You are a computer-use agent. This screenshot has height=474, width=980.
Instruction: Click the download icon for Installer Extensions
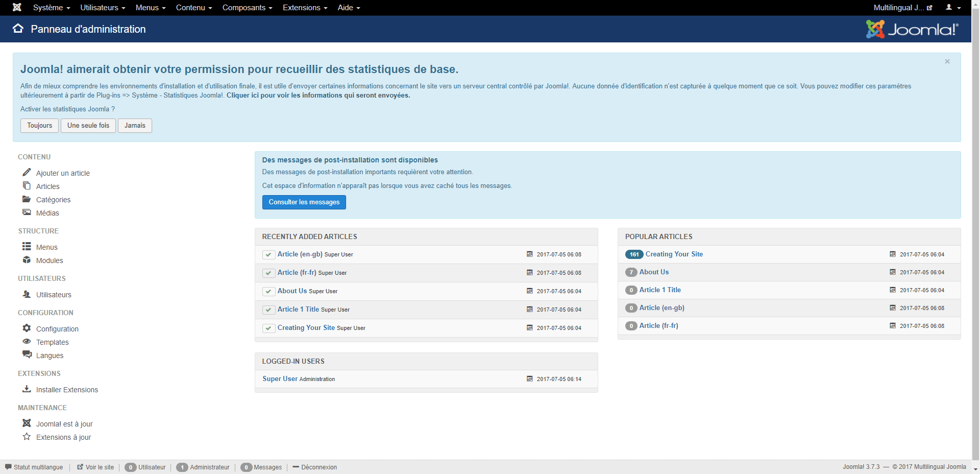pos(27,389)
